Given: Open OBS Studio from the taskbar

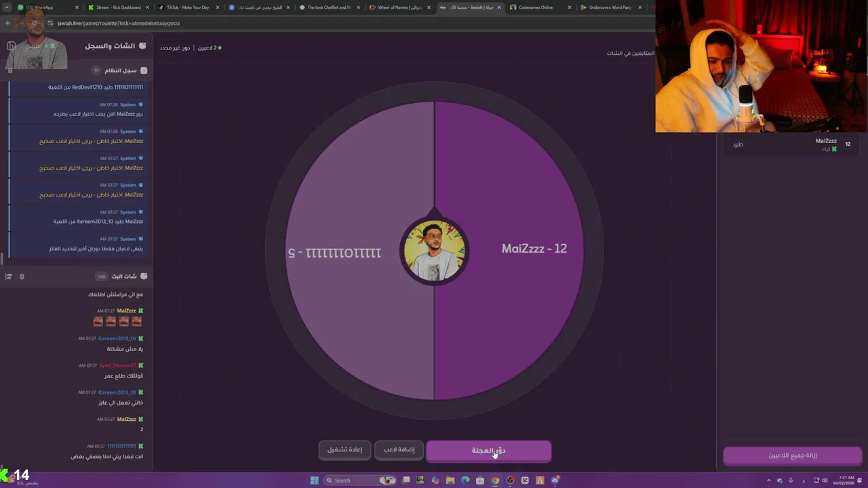Looking at the screenshot, I should point(510,480).
